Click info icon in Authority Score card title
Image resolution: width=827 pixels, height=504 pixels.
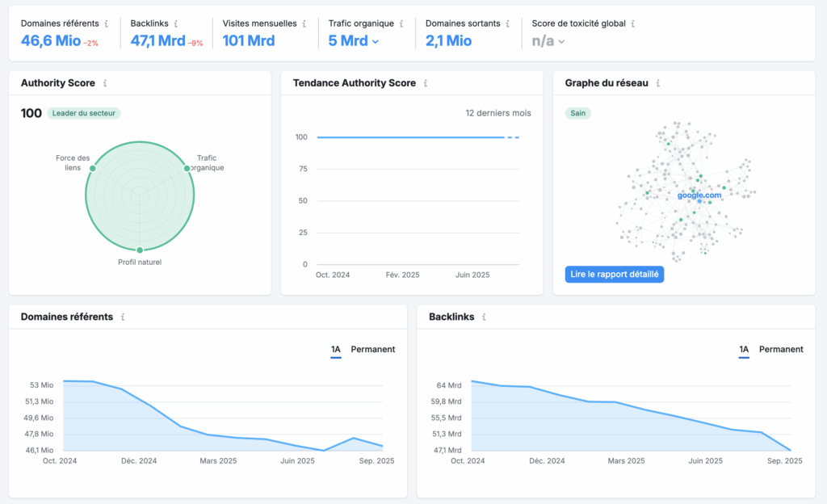[x=105, y=83]
